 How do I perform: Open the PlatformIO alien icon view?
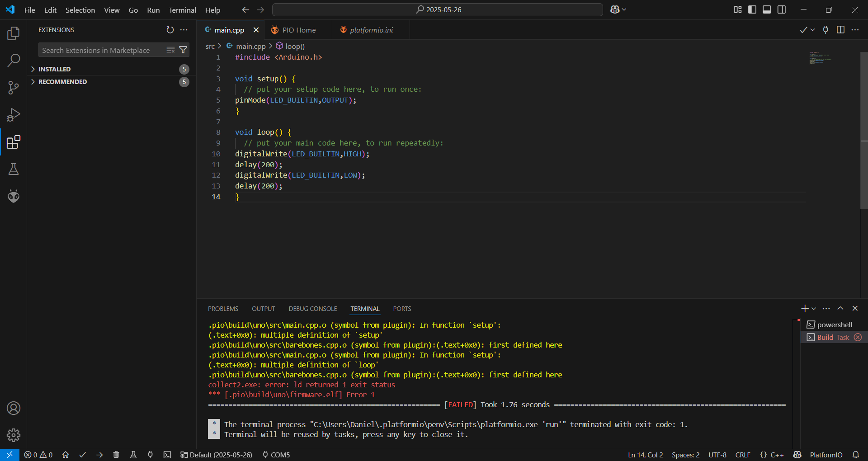click(x=14, y=196)
